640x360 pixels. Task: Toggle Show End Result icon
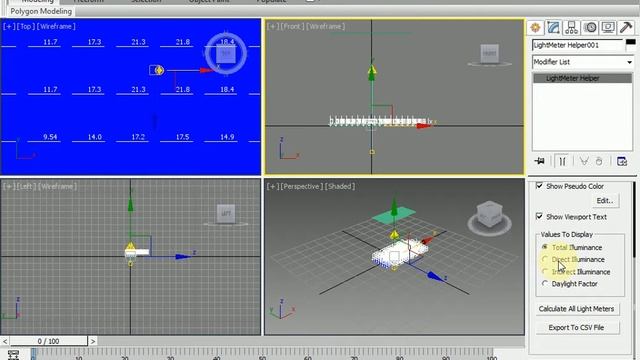(x=562, y=161)
